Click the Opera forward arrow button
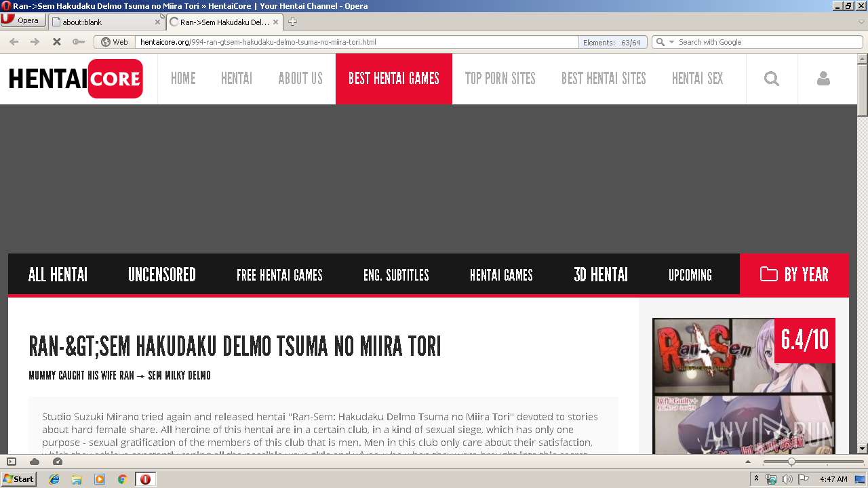The height and width of the screenshot is (488, 868). tap(35, 42)
